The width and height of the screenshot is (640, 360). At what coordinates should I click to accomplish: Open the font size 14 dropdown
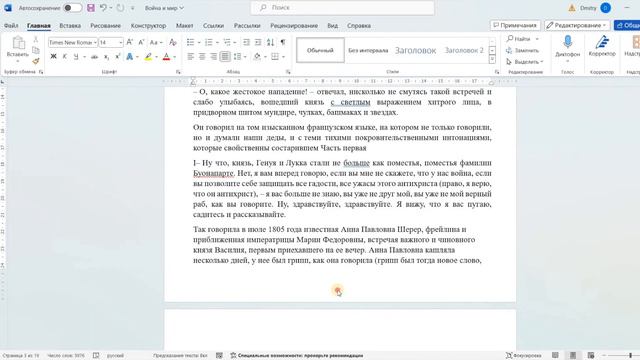point(121,42)
